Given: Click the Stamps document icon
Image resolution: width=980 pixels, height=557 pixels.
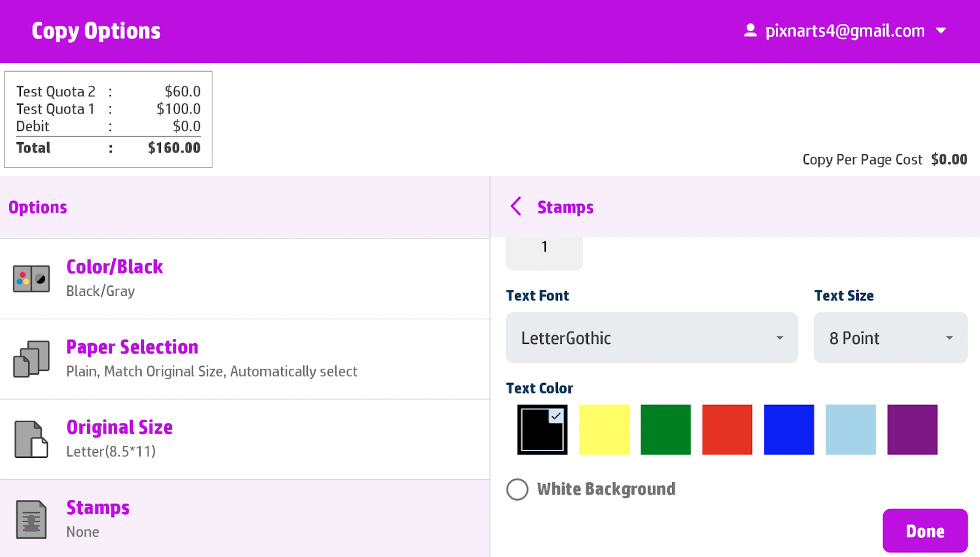Looking at the screenshot, I should pyautogui.click(x=31, y=520).
